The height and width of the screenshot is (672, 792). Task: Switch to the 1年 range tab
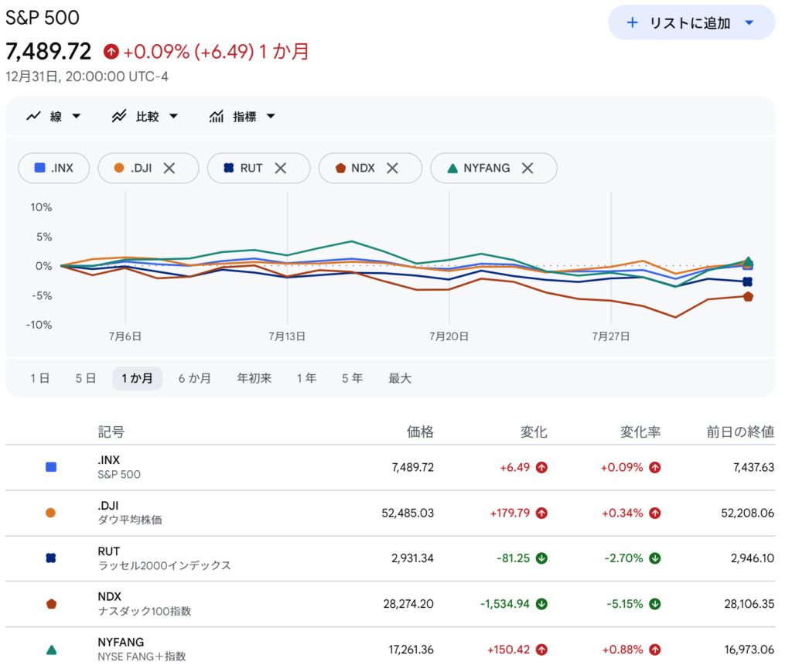(x=306, y=378)
